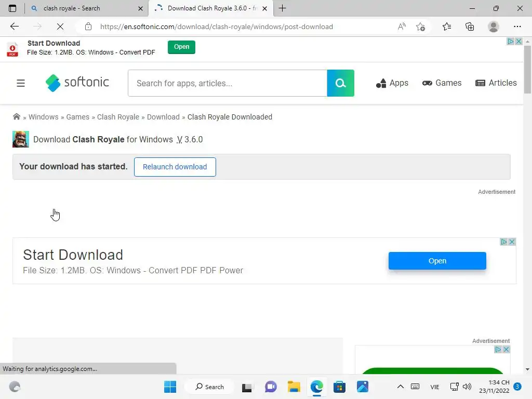Go to the Windows breadcrumb
The width and height of the screenshot is (532, 399).
44,117
